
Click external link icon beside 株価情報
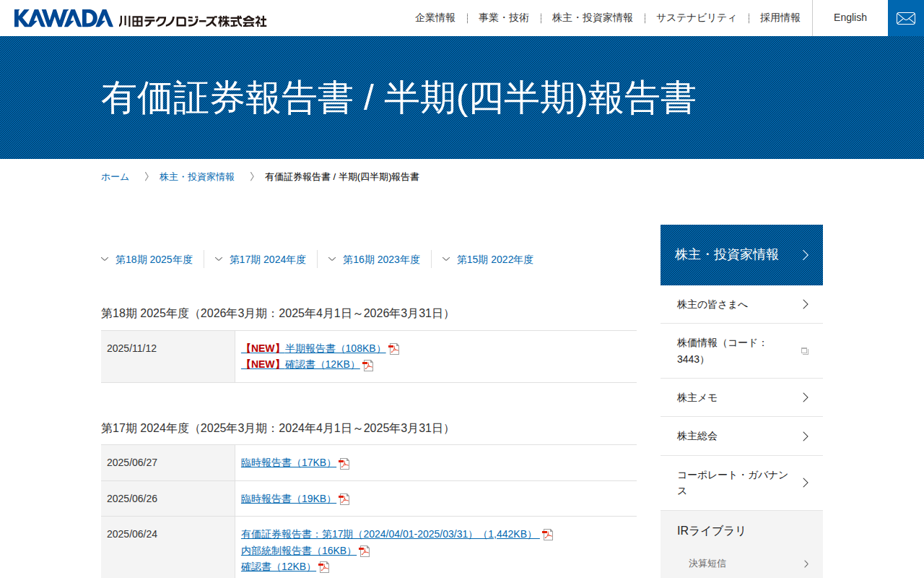805,351
